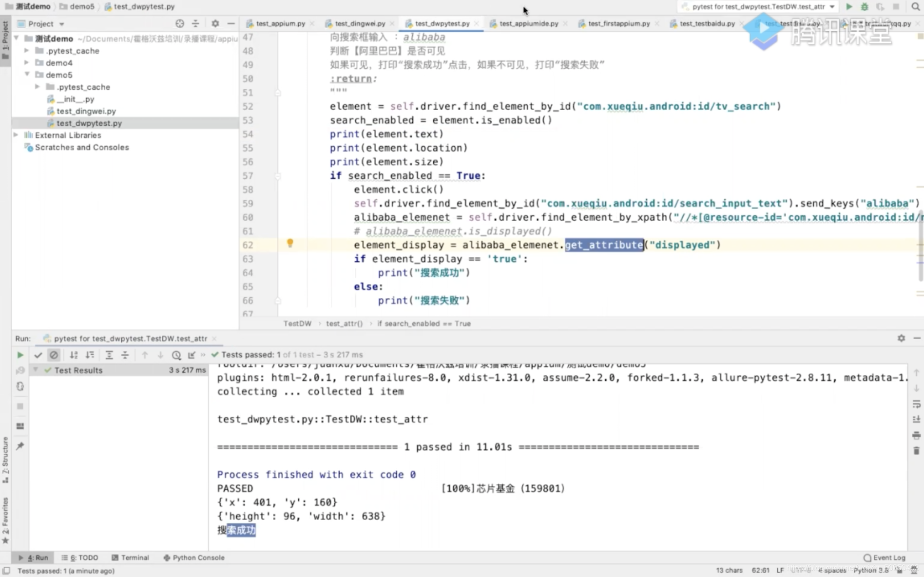Sort test results alphabetically
Image resolution: width=924 pixels, height=577 pixels.
(x=74, y=355)
